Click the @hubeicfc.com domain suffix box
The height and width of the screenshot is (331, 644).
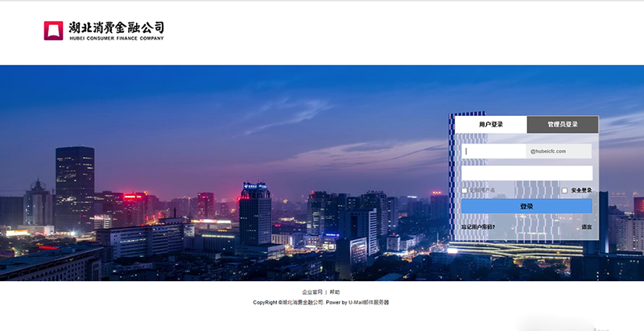pyautogui.click(x=559, y=151)
